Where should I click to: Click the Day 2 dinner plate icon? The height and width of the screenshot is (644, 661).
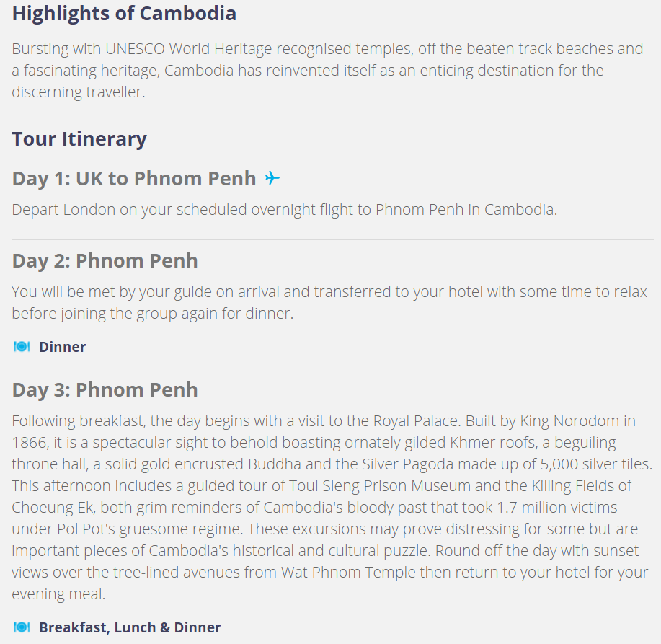click(x=22, y=347)
